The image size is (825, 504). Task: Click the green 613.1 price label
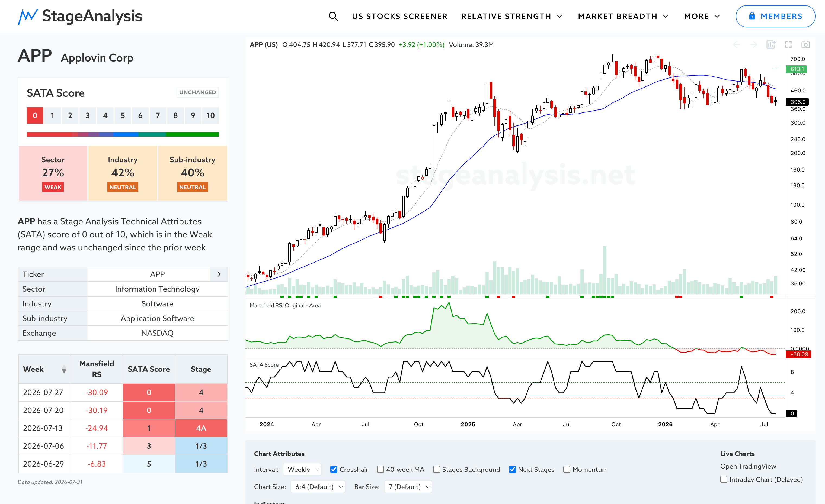point(797,69)
